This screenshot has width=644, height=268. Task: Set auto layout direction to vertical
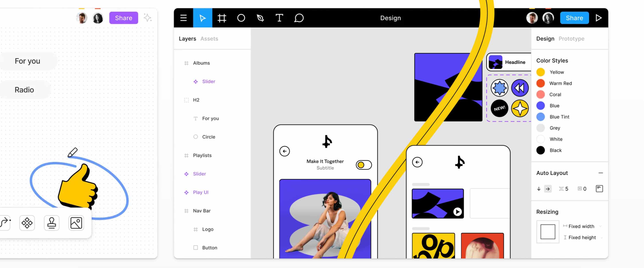[539, 189]
